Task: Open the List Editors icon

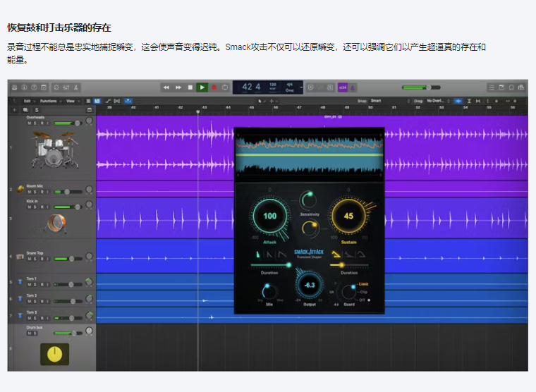Action: click(492, 87)
